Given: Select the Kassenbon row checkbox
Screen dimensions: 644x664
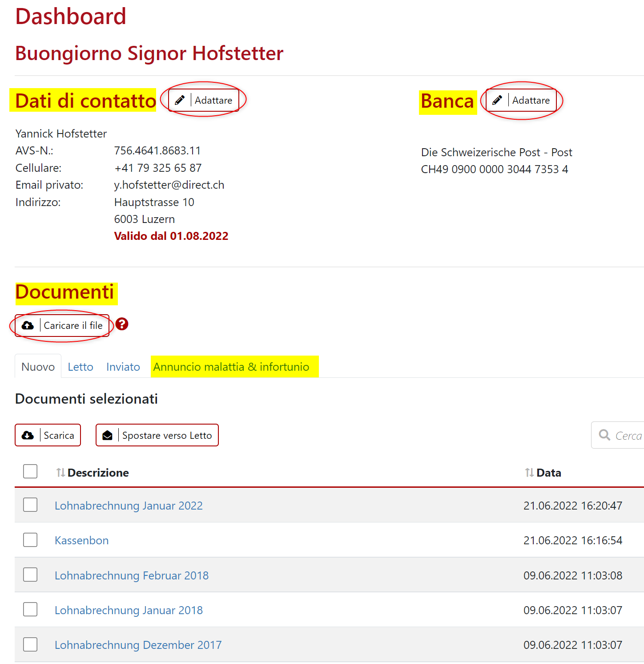Looking at the screenshot, I should pyautogui.click(x=30, y=540).
